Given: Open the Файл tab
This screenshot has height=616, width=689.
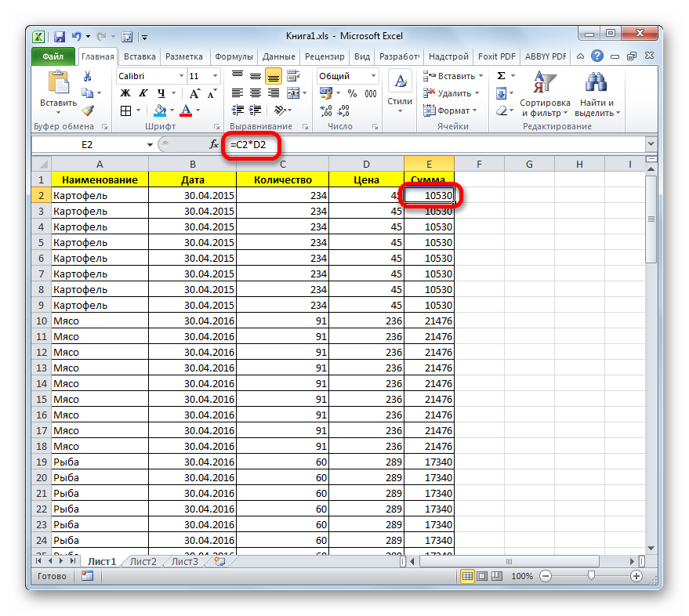Looking at the screenshot, I should click(53, 56).
